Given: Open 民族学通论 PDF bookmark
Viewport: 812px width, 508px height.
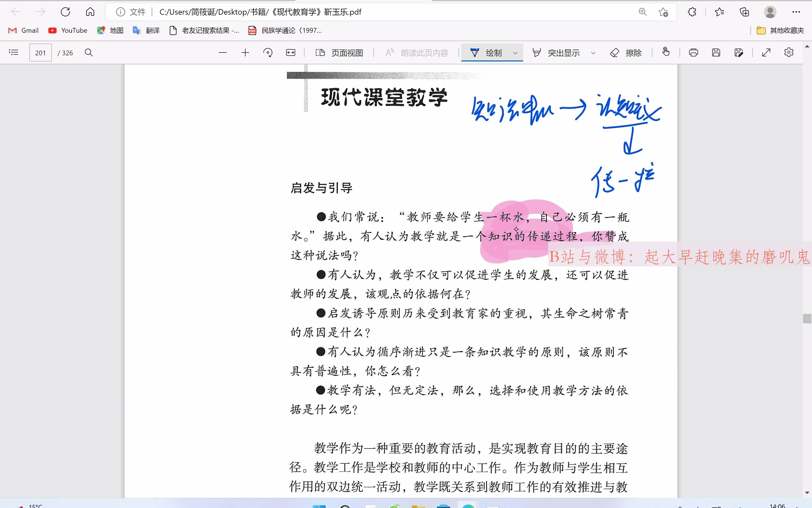Looking at the screenshot, I should tap(285, 30).
